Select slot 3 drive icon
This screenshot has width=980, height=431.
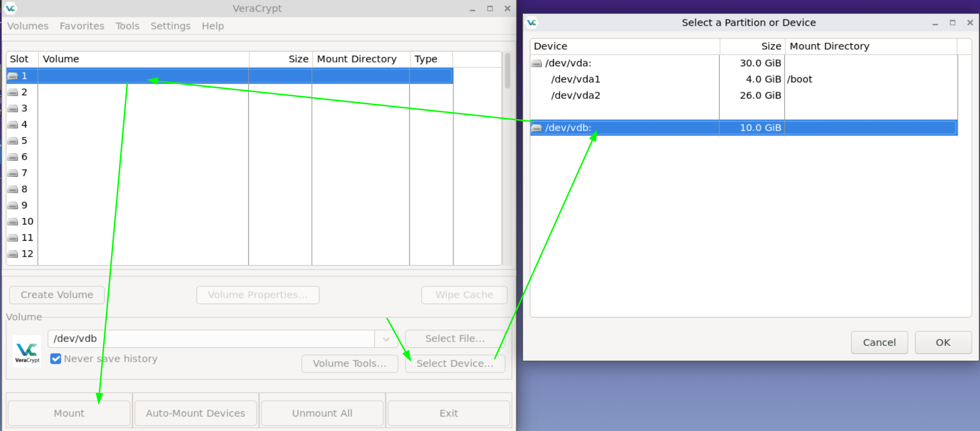(x=13, y=109)
